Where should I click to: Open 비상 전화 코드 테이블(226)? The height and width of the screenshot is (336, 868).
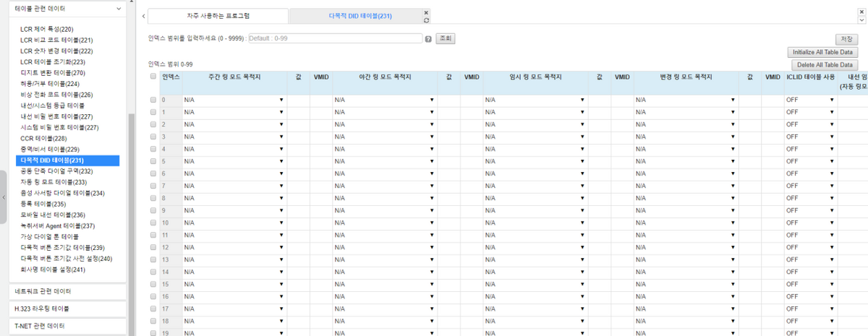point(56,95)
